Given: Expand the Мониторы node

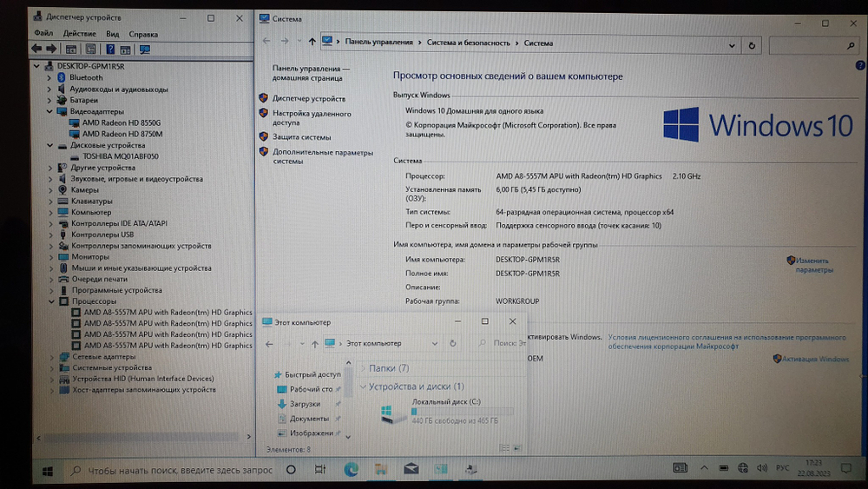Looking at the screenshot, I should tap(51, 256).
